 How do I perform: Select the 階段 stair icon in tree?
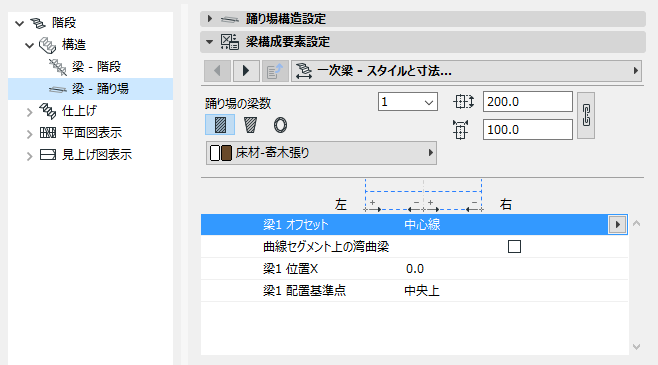(38, 23)
